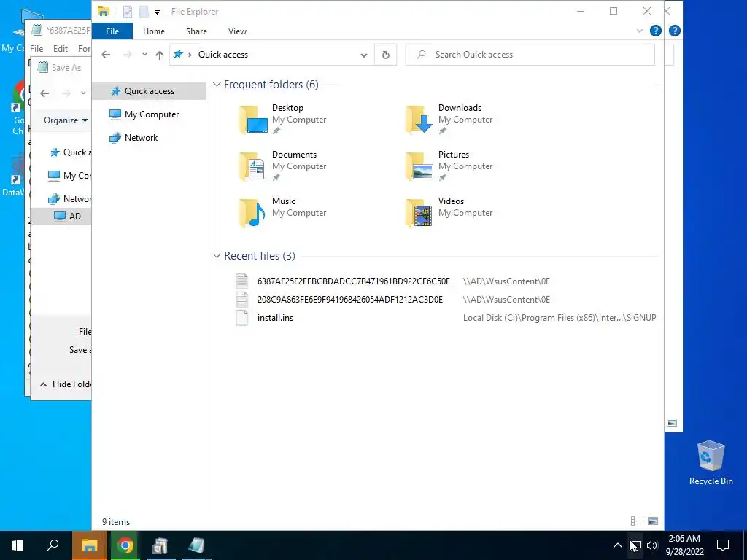Open the Music folder icon
Screen dimensions: 747x560
click(252, 213)
